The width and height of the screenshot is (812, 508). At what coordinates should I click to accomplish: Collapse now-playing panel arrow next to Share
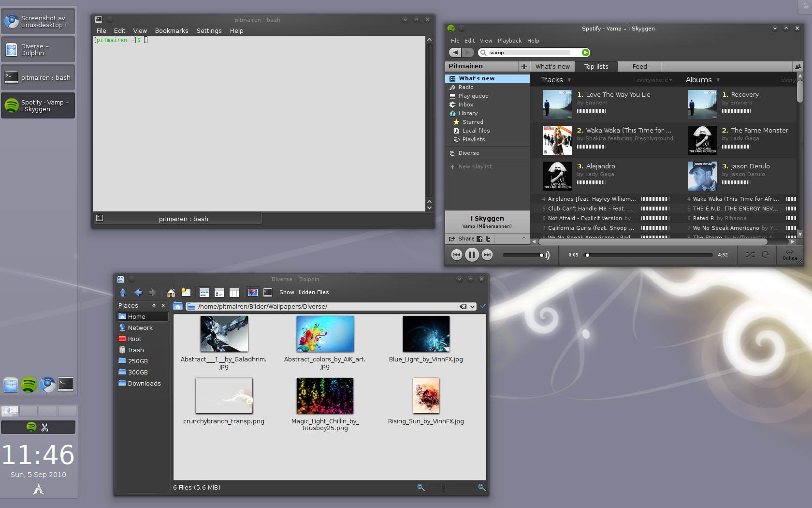coord(523,238)
